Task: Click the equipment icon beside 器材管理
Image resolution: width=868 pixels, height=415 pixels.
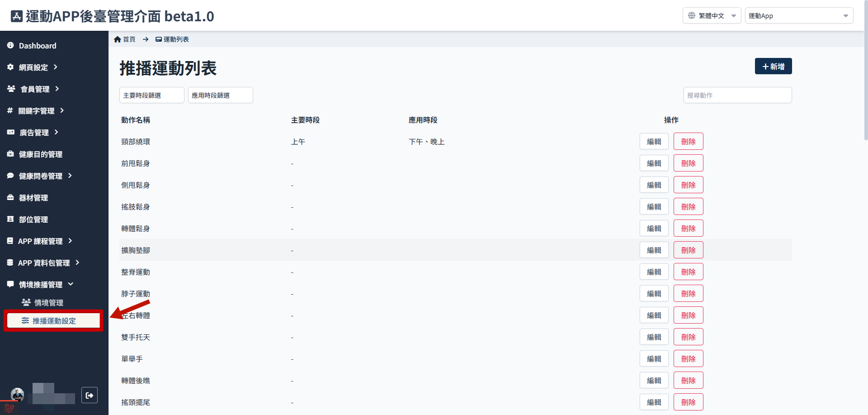Action: coord(10,197)
